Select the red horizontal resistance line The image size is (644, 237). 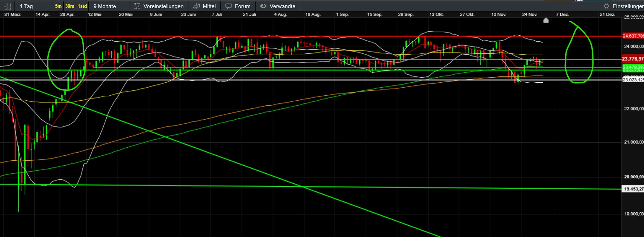(x=310, y=36)
